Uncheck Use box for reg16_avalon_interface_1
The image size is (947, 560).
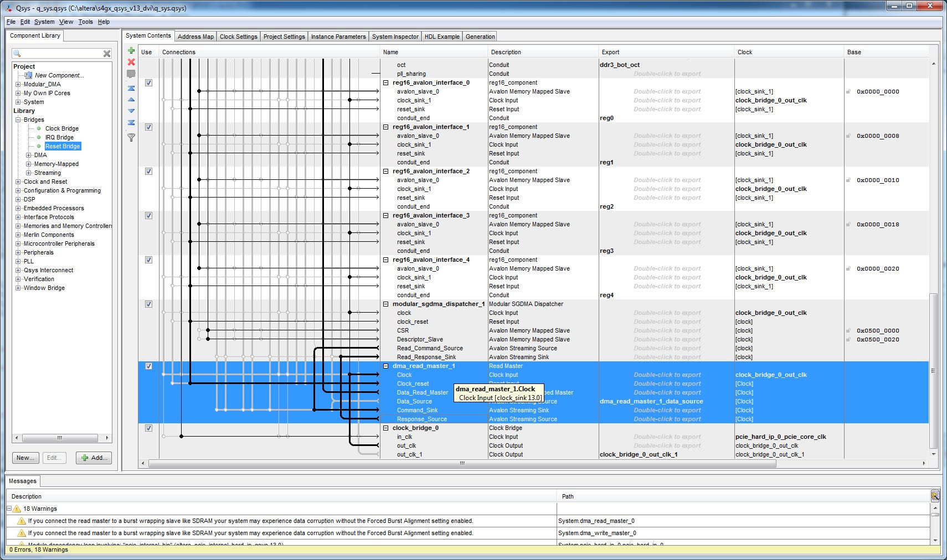click(x=148, y=127)
